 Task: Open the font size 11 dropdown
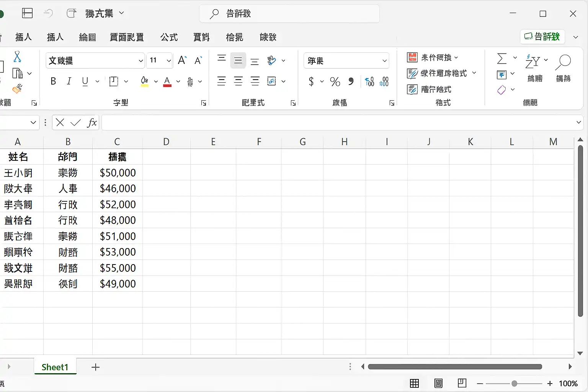[168, 61]
